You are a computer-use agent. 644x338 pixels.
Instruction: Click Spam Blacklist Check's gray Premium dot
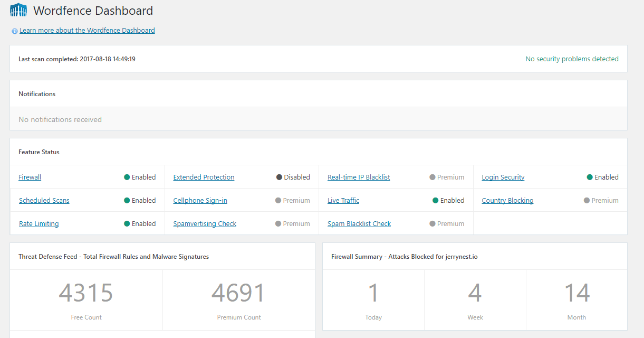[432, 224]
